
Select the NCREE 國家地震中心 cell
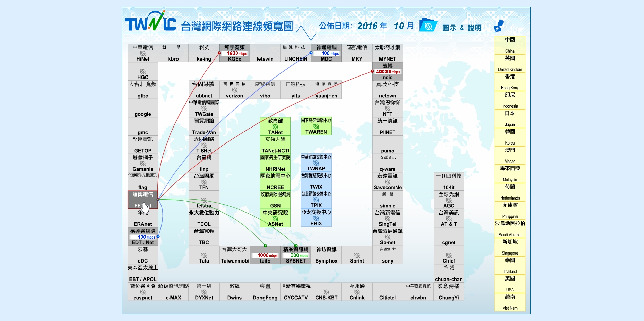(x=275, y=182)
